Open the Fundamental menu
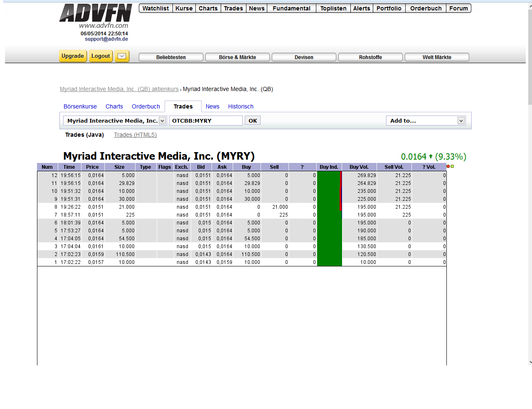 (292, 8)
